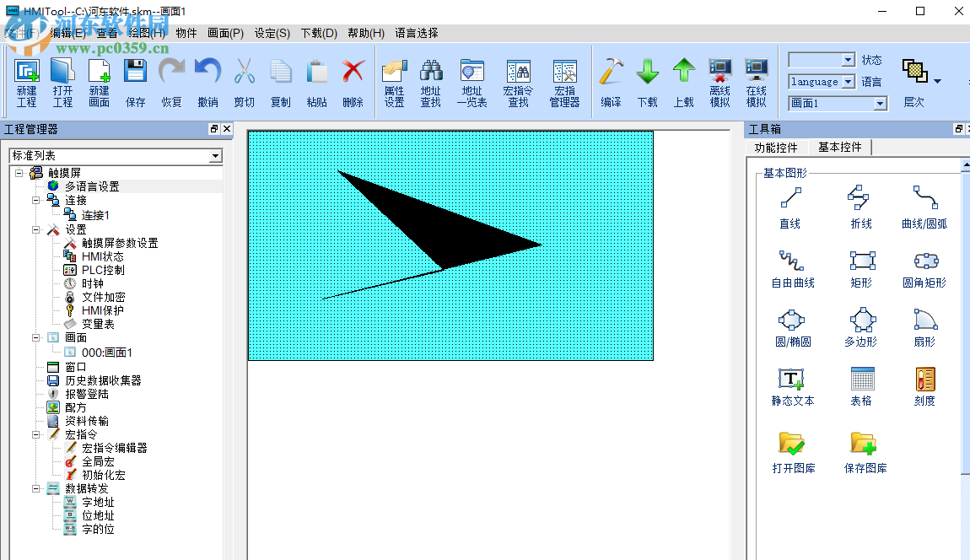Select the 圆角矩形 rounded rectangle tool
This screenshot has height=560, width=970.
924,268
